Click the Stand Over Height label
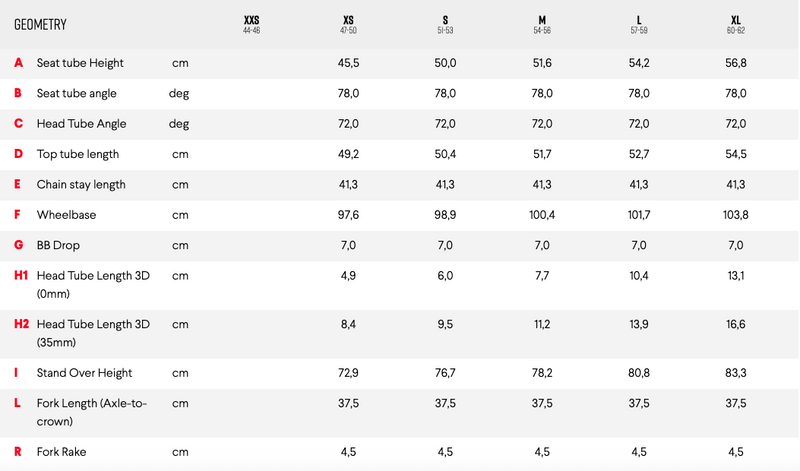The width and height of the screenshot is (800, 471). click(x=84, y=373)
